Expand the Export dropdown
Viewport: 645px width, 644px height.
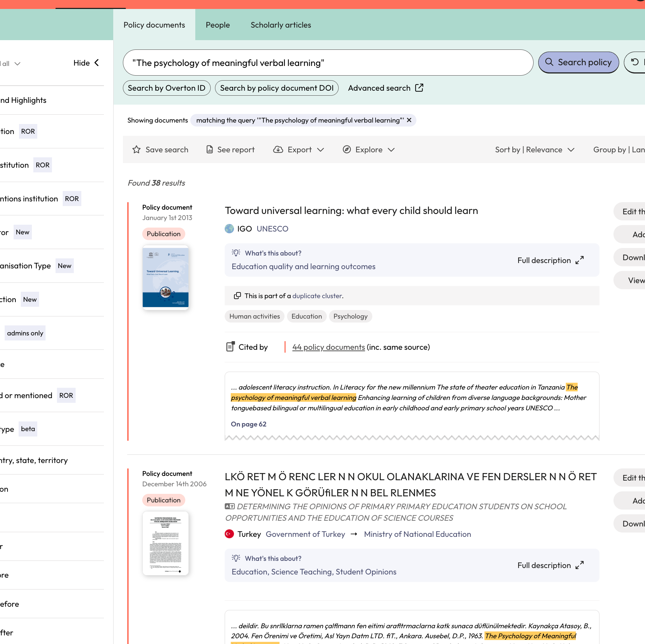pos(298,149)
